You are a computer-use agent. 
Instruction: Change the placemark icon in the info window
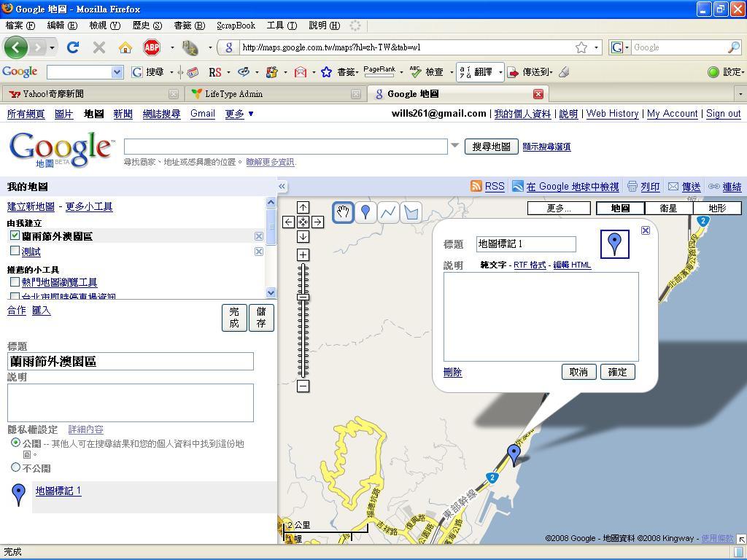614,244
